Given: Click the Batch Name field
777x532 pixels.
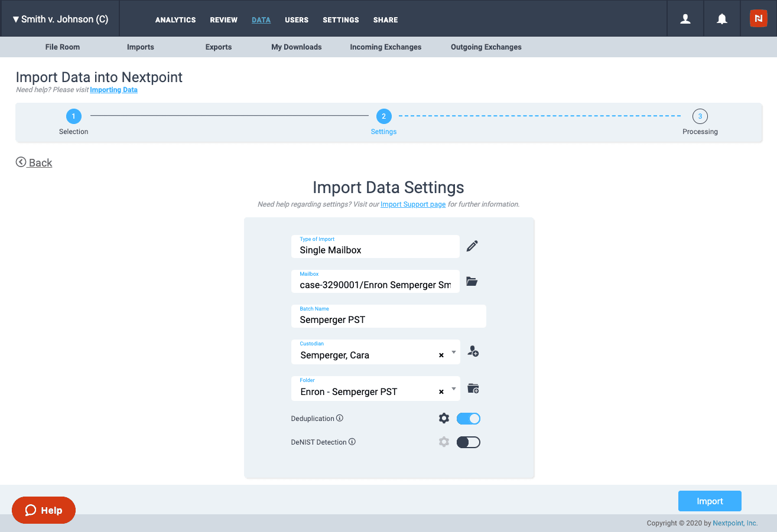Looking at the screenshot, I should click(x=389, y=316).
